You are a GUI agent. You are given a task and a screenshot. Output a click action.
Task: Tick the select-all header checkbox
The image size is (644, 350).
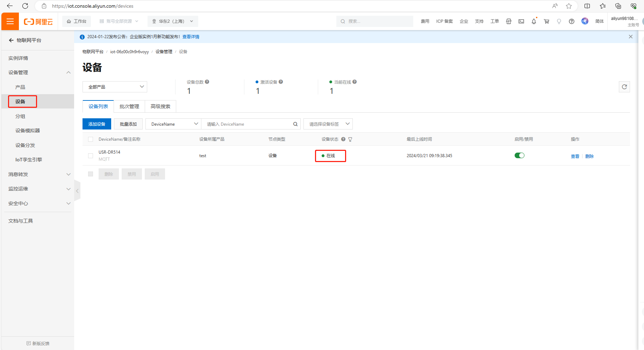(x=91, y=139)
